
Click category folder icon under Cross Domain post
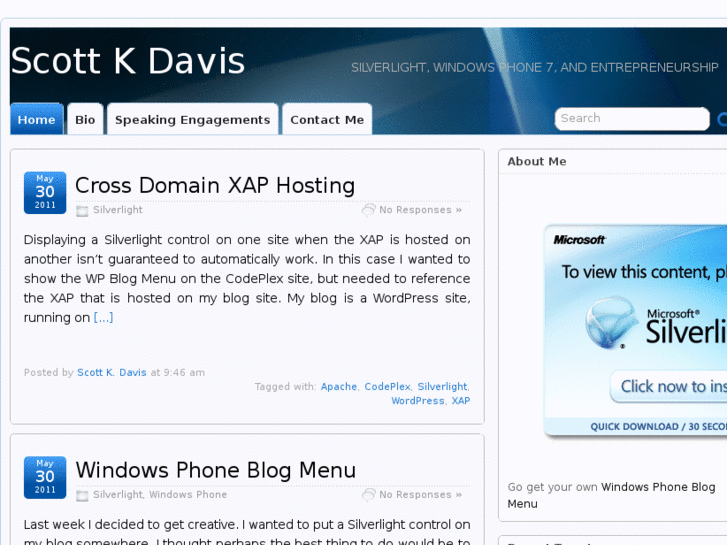[x=82, y=211]
